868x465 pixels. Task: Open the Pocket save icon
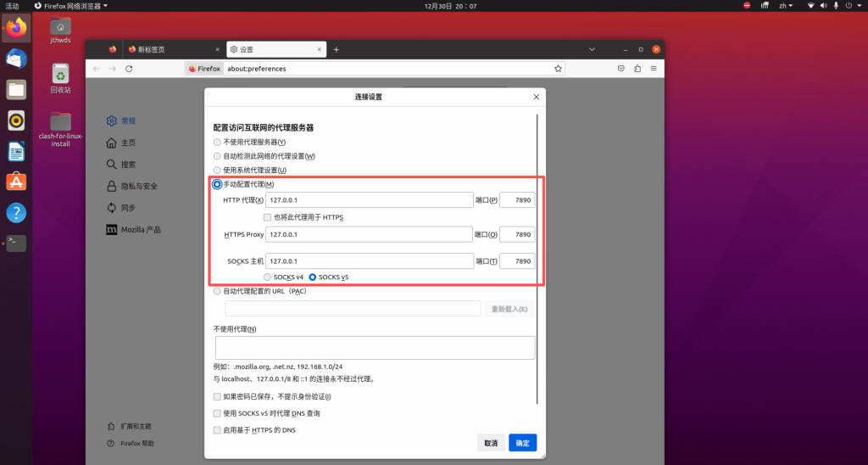[x=621, y=69]
